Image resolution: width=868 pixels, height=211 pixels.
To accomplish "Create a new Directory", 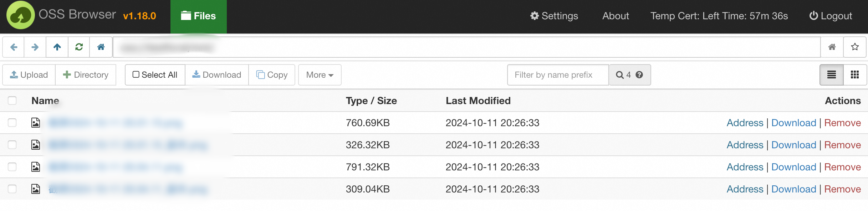I will pyautogui.click(x=86, y=75).
